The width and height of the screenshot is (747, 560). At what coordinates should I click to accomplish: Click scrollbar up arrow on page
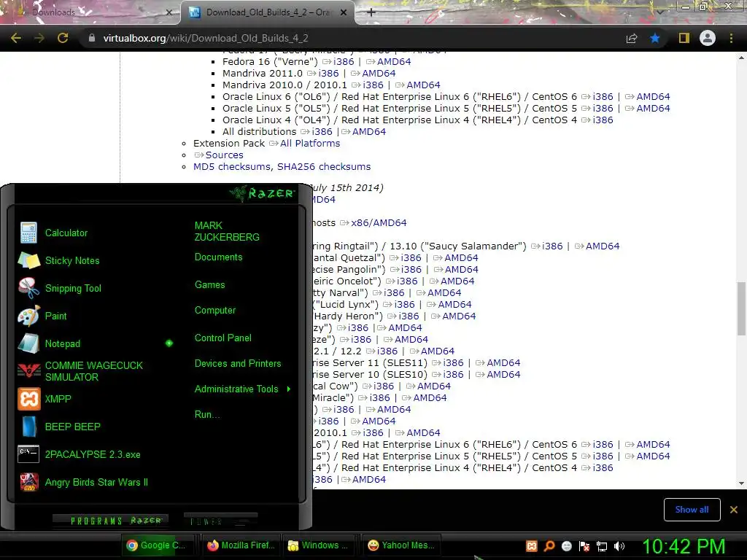(741, 58)
